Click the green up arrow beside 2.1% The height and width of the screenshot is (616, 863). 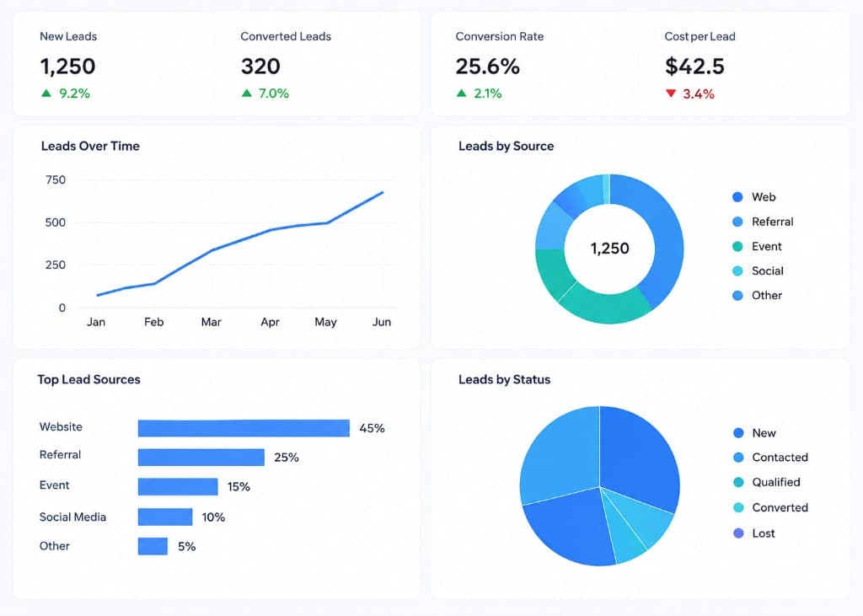click(x=461, y=93)
